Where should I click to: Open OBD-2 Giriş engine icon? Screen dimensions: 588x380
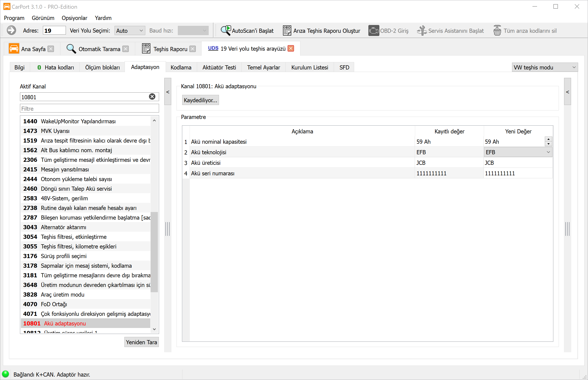[x=374, y=30]
